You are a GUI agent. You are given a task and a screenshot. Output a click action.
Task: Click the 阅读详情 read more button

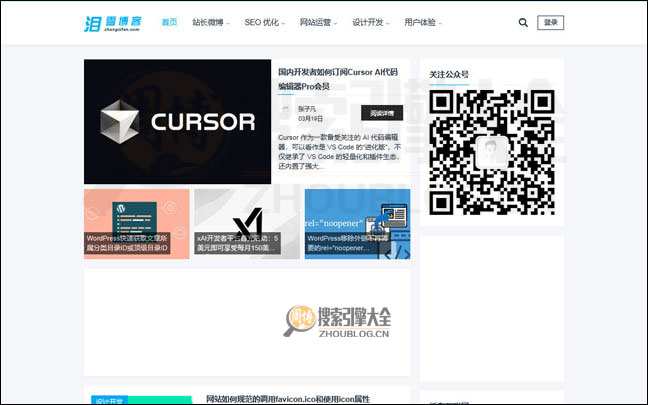382,113
